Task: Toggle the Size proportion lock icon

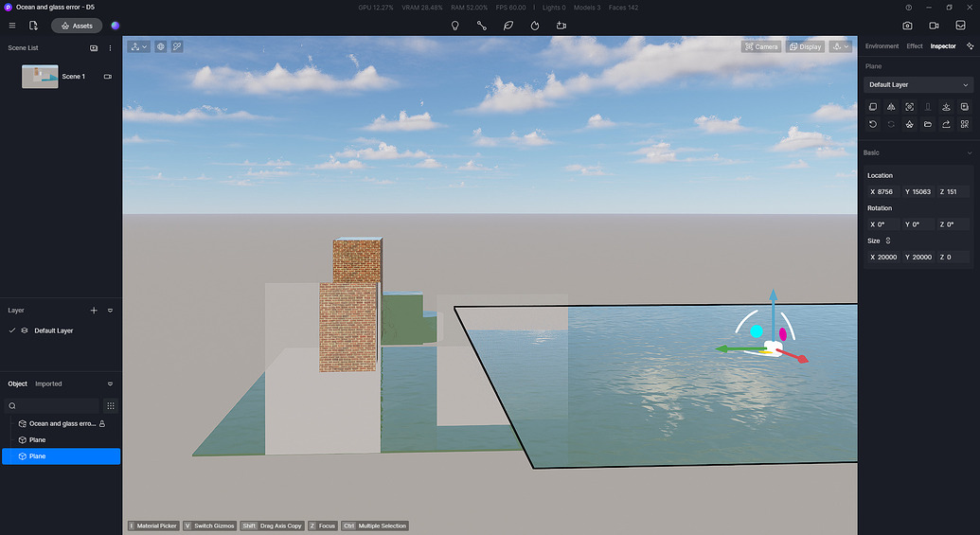Action: [888, 241]
